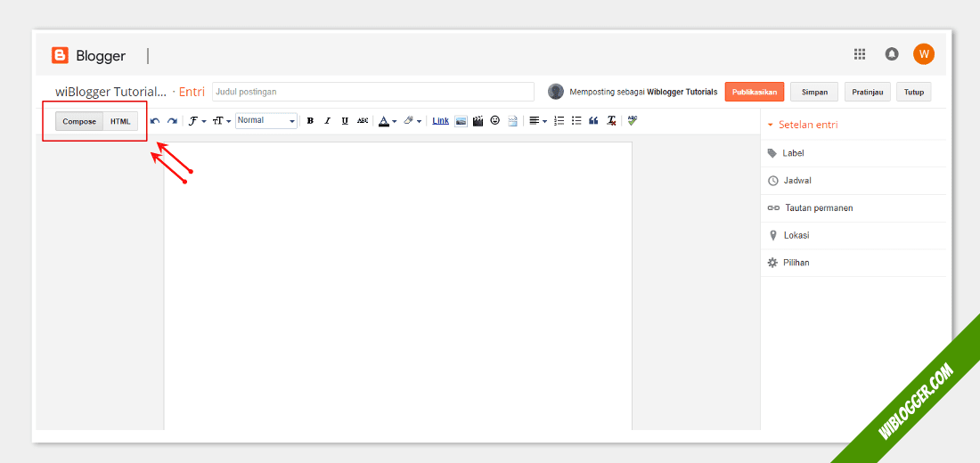980x463 pixels.
Task: Insert an image
Action: click(x=461, y=120)
